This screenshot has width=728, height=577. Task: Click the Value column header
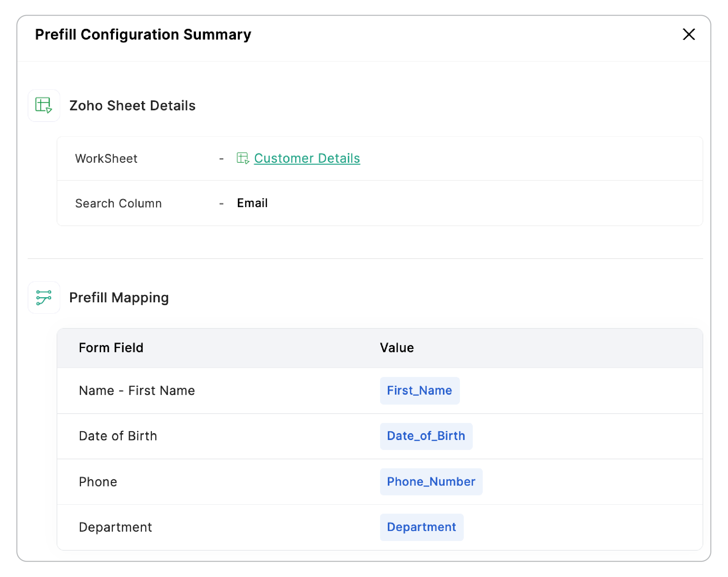click(x=397, y=348)
